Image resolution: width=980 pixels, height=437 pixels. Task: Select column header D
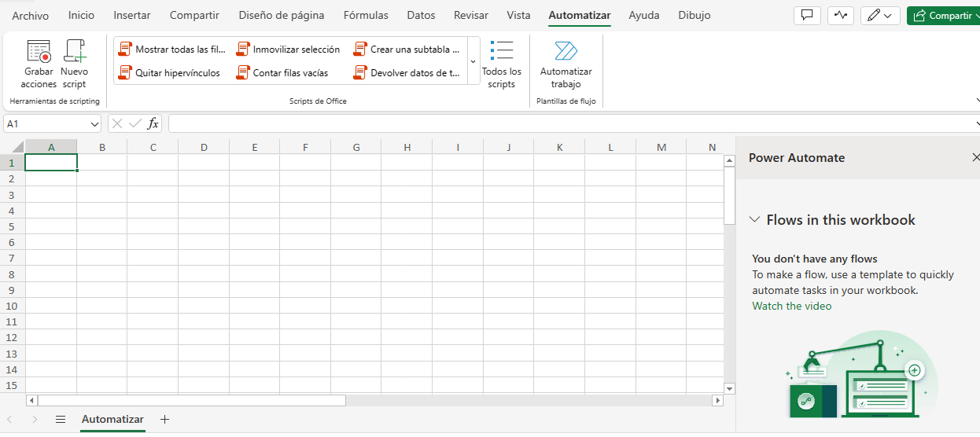[204, 147]
